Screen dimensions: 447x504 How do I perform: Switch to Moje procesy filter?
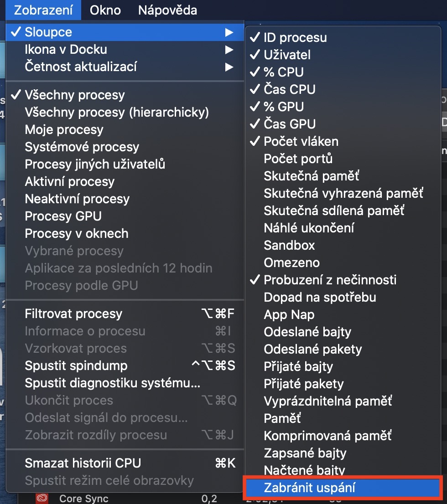click(64, 129)
